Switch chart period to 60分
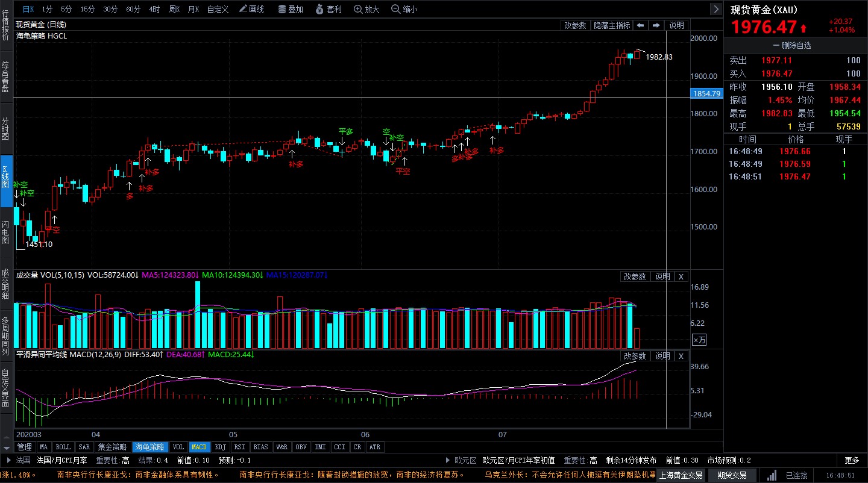The width and height of the screenshot is (868, 483). pos(133,9)
